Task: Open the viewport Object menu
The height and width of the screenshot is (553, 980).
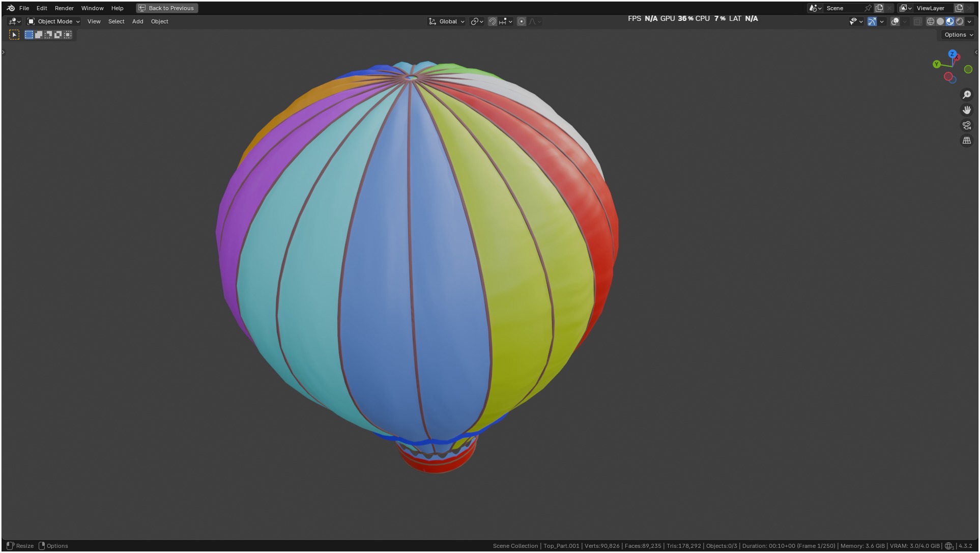Action: (159, 21)
